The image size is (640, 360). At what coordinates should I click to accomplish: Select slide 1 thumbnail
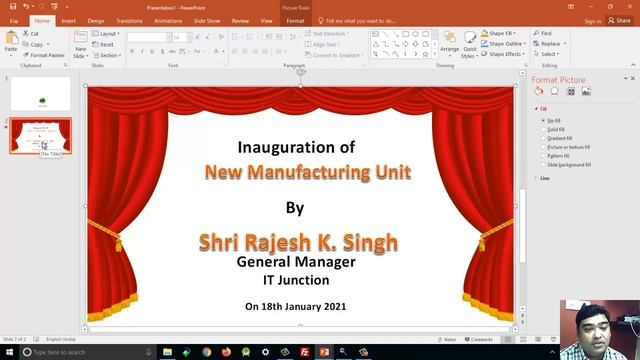click(x=40, y=94)
